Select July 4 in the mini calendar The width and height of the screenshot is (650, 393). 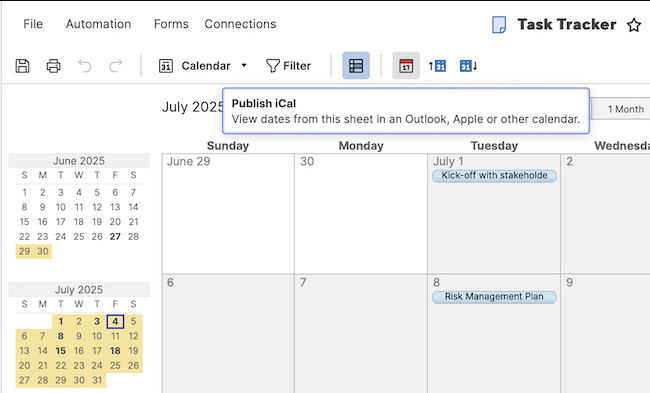tap(115, 321)
